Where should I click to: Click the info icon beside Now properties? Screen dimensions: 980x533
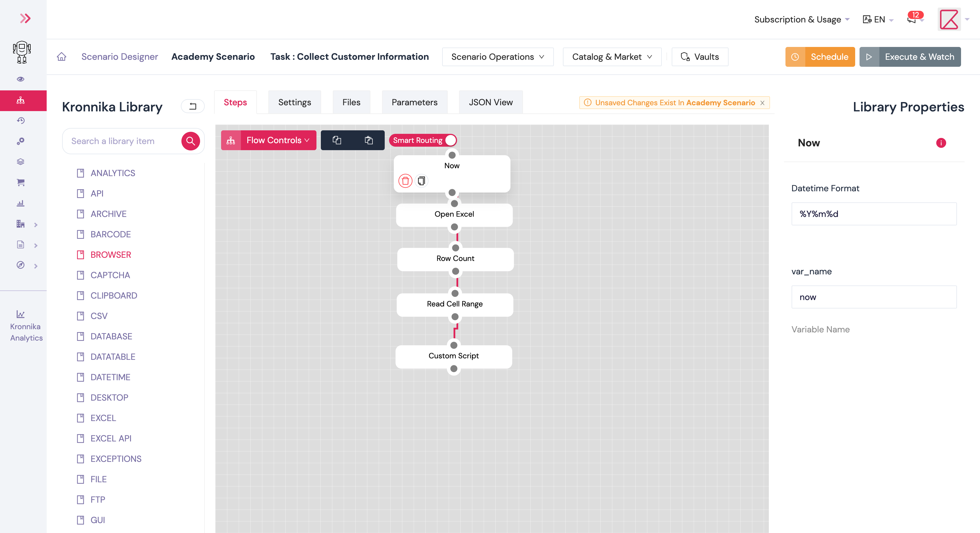[x=941, y=143]
